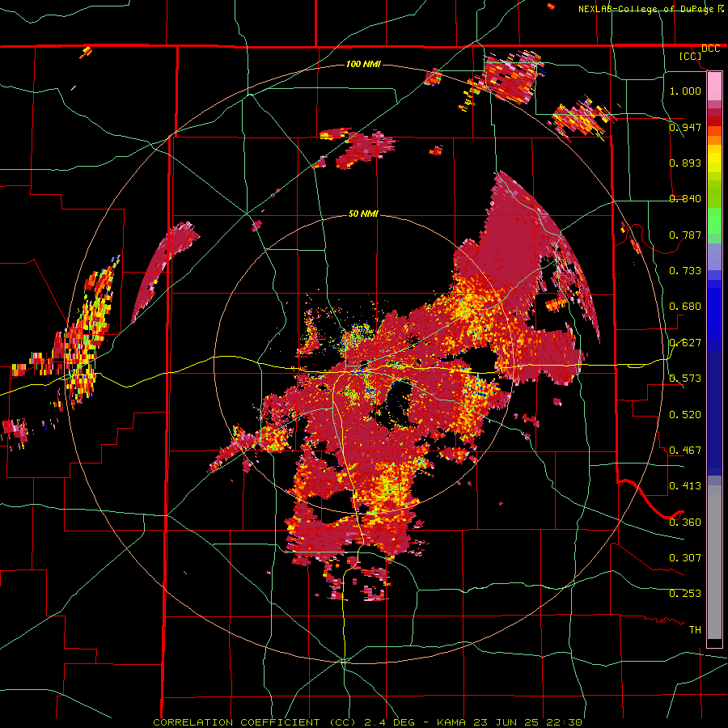Click the 0.307 scale value

685,558
